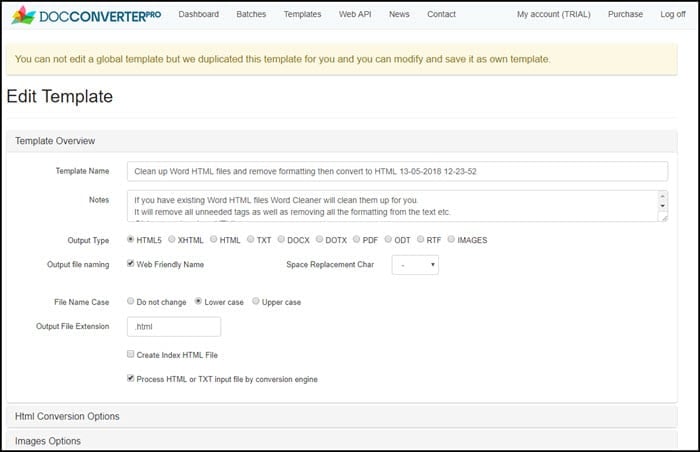Enable Create Index HTML File checkbox
Screen dimensions: 700x452
[130, 354]
